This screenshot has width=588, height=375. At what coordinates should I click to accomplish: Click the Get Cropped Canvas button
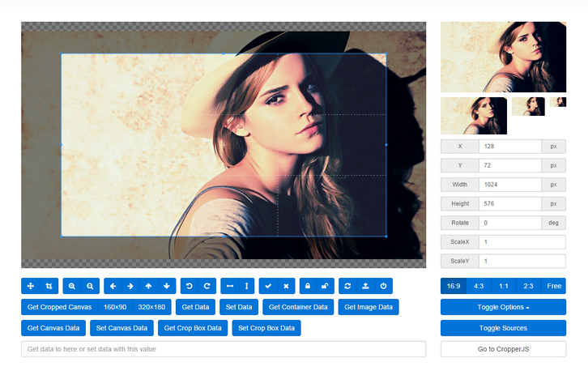coord(59,307)
